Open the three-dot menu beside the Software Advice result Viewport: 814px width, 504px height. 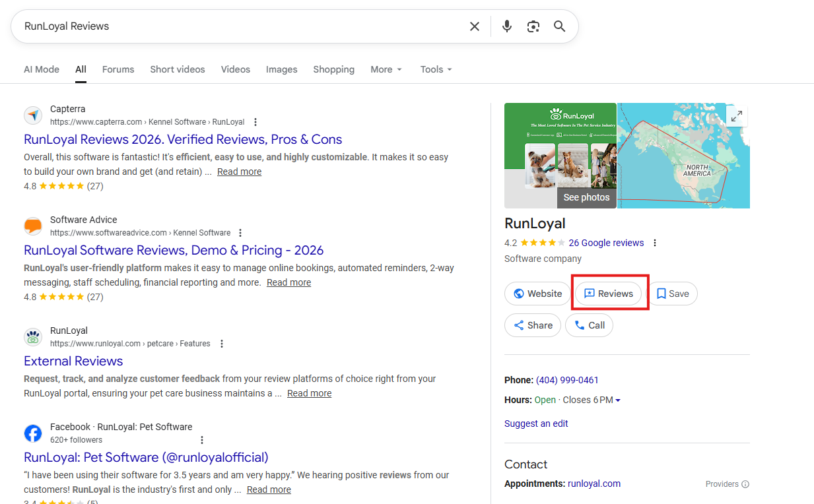(240, 233)
